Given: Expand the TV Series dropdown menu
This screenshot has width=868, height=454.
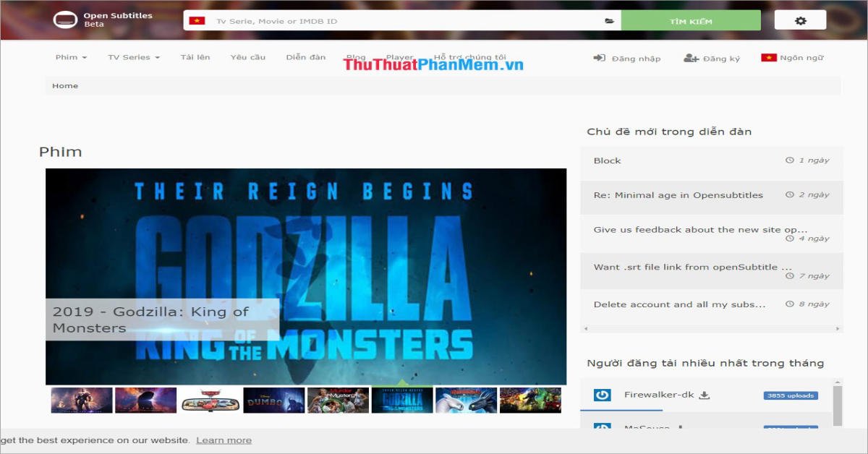Looking at the screenshot, I should pyautogui.click(x=134, y=57).
